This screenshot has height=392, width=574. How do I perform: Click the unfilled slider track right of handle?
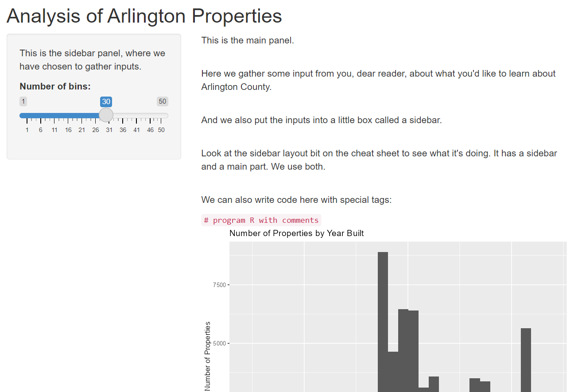click(x=140, y=116)
